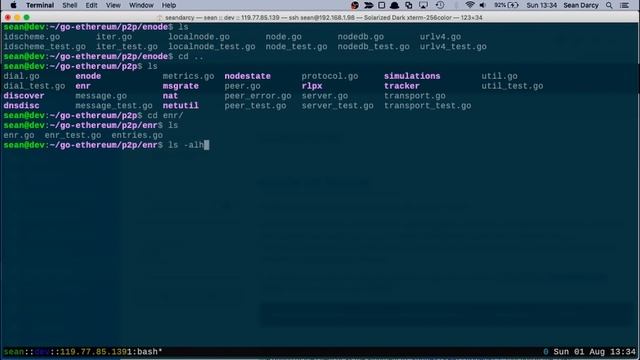Click the red close window button
Image resolution: width=640 pixels, height=360 pixels.
[7, 17]
